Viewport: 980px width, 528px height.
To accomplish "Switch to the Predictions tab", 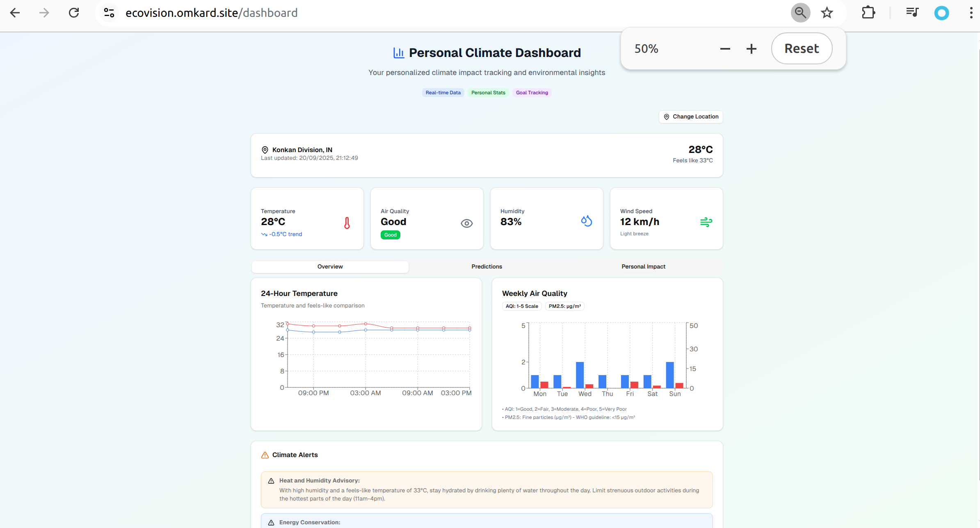I will pyautogui.click(x=487, y=266).
